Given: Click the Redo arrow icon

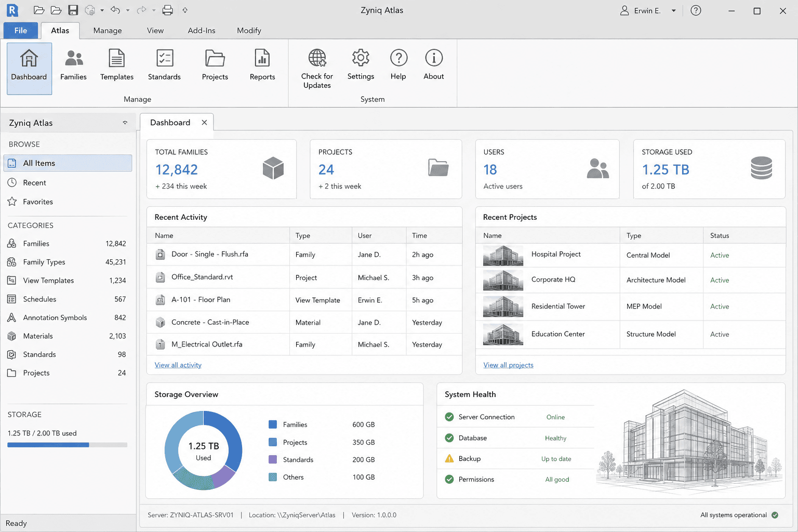Looking at the screenshot, I should (141, 10).
